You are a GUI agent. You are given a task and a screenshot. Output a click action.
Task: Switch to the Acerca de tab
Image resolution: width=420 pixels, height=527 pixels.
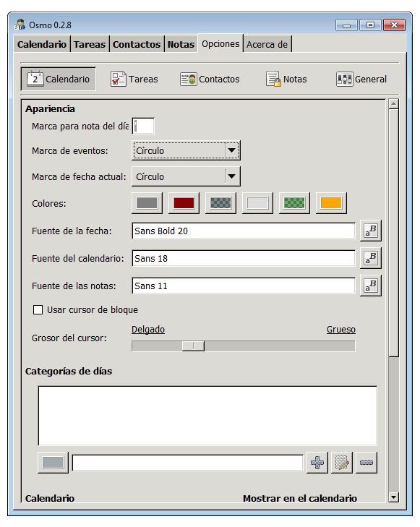coord(267,44)
